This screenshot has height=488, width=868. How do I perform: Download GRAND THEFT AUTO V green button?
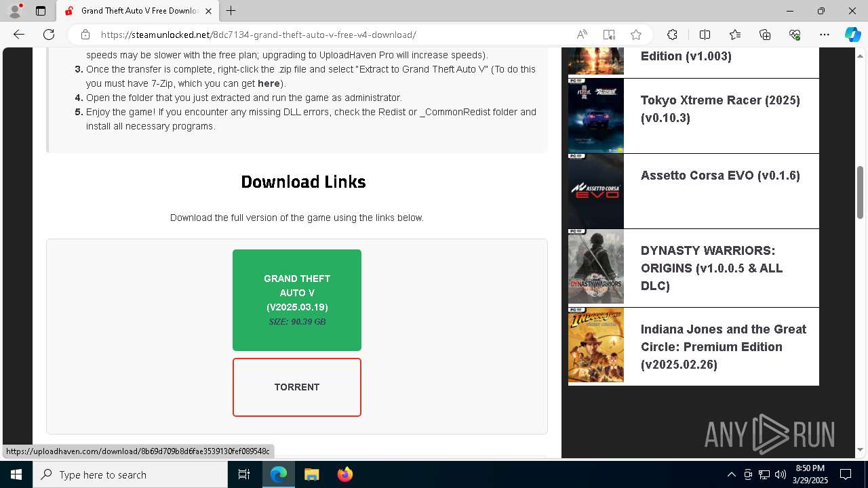click(x=297, y=300)
